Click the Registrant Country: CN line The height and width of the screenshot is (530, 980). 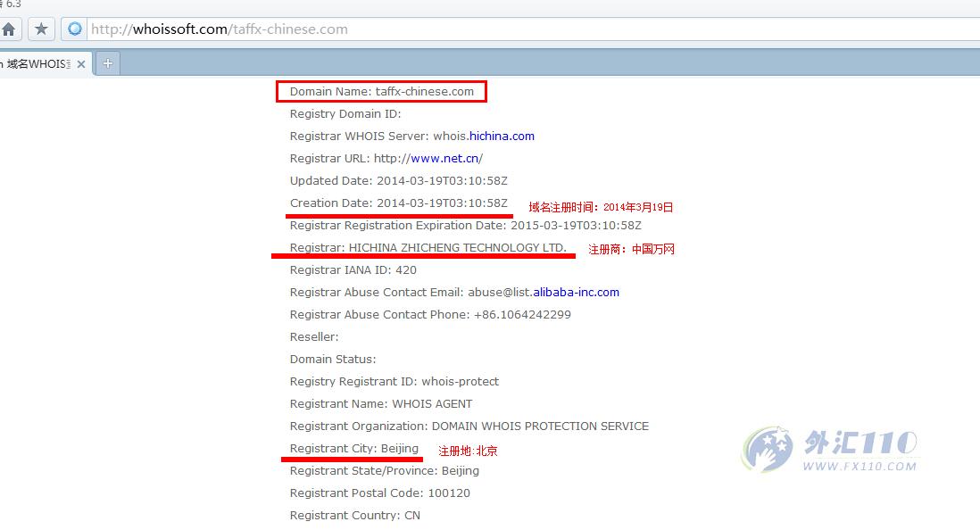(x=355, y=516)
